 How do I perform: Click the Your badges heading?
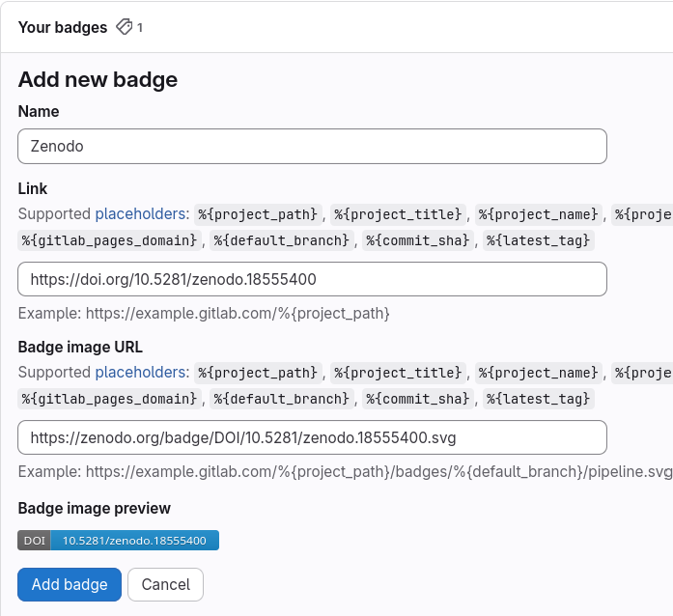pos(63,27)
